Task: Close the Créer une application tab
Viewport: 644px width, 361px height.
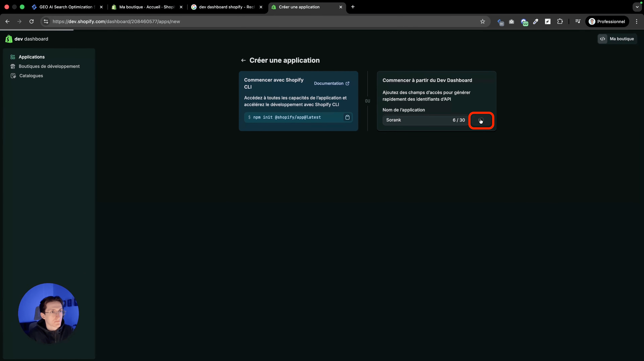Action: (x=341, y=7)
